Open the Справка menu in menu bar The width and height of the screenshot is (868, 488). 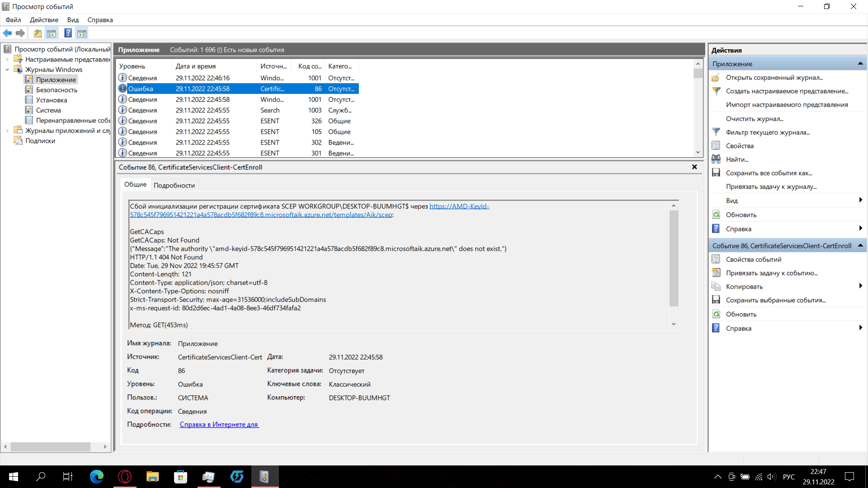100,20
